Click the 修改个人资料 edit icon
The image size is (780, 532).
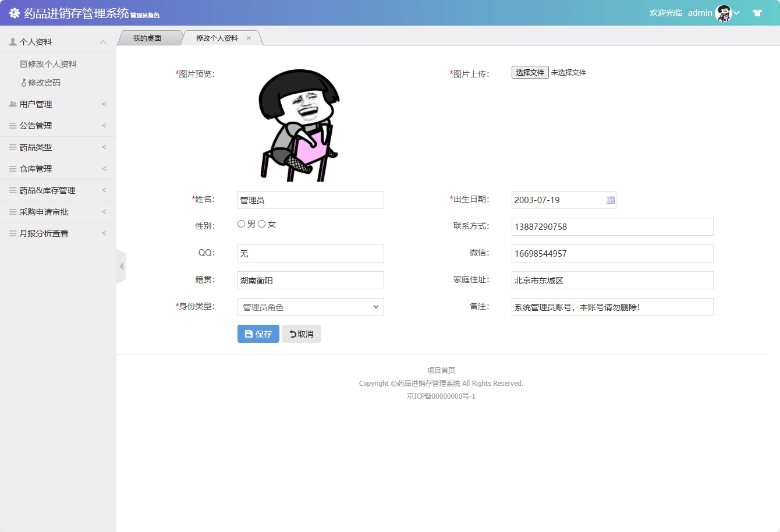pyautogui.click(x=23, y=63)
